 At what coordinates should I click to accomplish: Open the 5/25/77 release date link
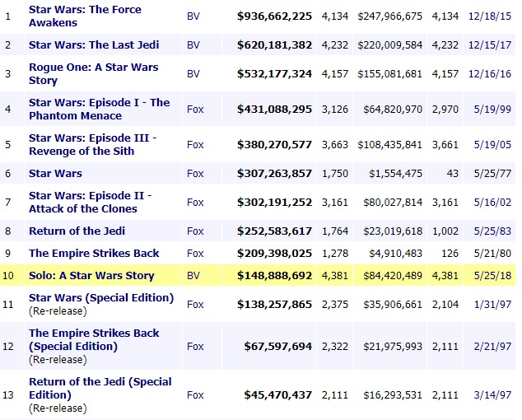(x=492, y=173)
